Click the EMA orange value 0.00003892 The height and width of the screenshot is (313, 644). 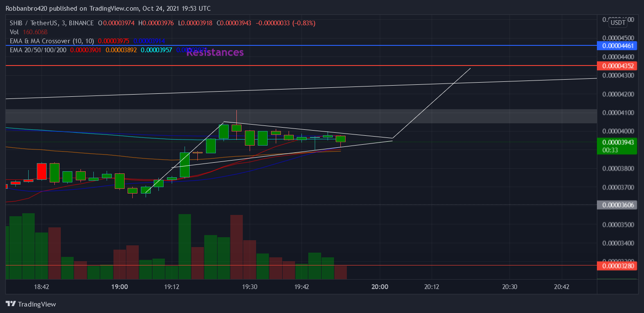click(x=122, y=50)
